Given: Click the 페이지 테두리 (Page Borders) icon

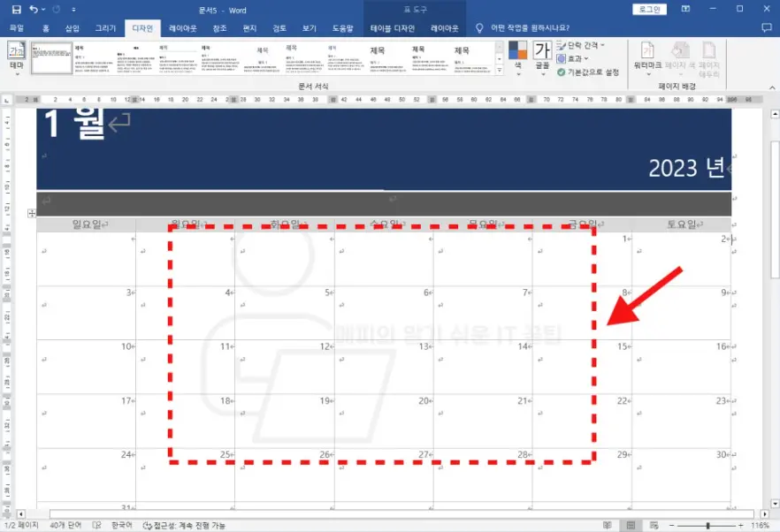Looking at the screenshot, I should pyautogui.click(x=708, y=55).
